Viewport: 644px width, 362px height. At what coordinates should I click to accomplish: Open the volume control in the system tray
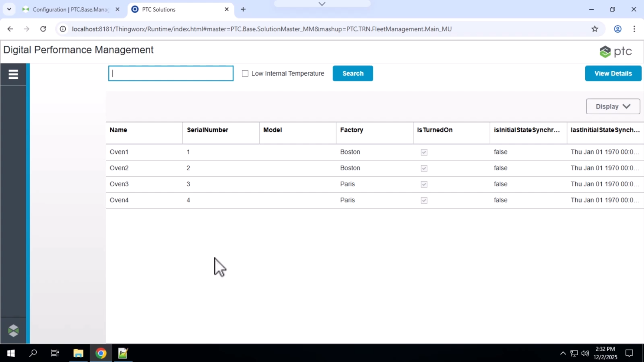(x=585, y=353)
